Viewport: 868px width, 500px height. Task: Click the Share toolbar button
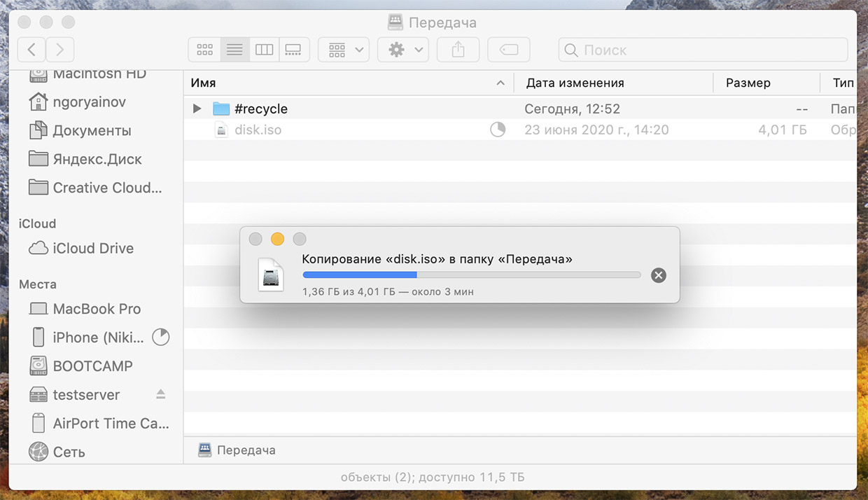point(458,50)
